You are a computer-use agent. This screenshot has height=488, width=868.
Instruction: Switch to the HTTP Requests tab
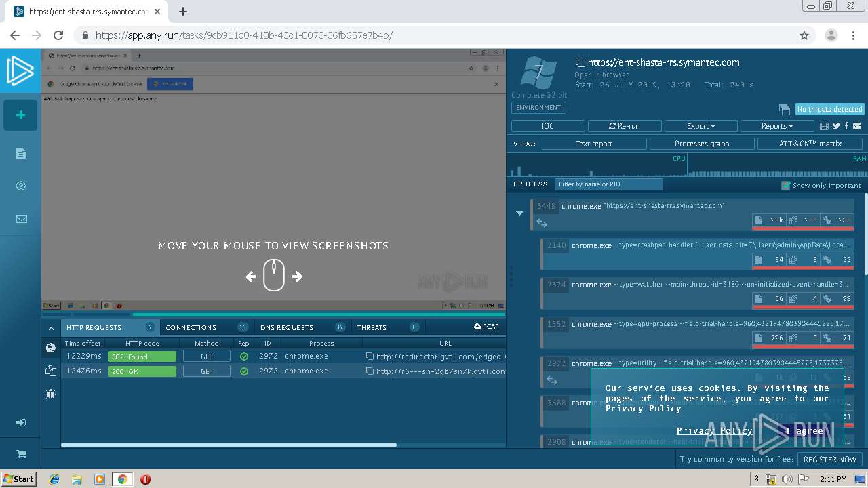click(x=111, y=327)
